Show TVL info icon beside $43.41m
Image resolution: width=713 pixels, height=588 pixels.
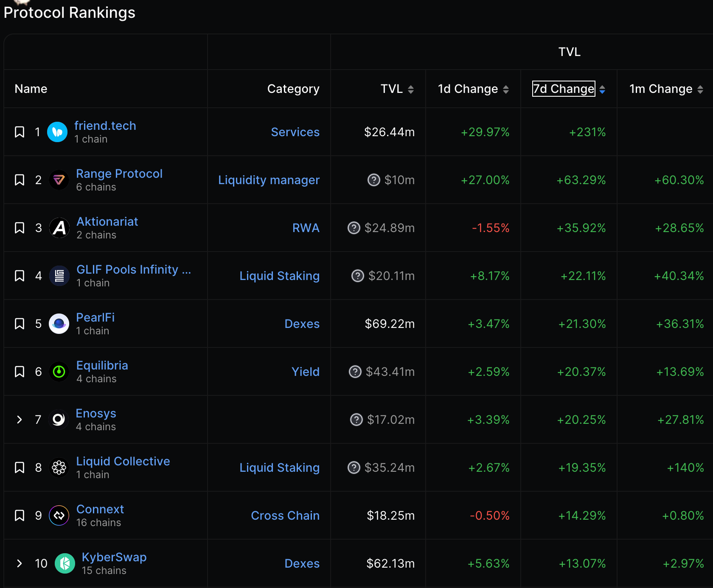(355, 372)
